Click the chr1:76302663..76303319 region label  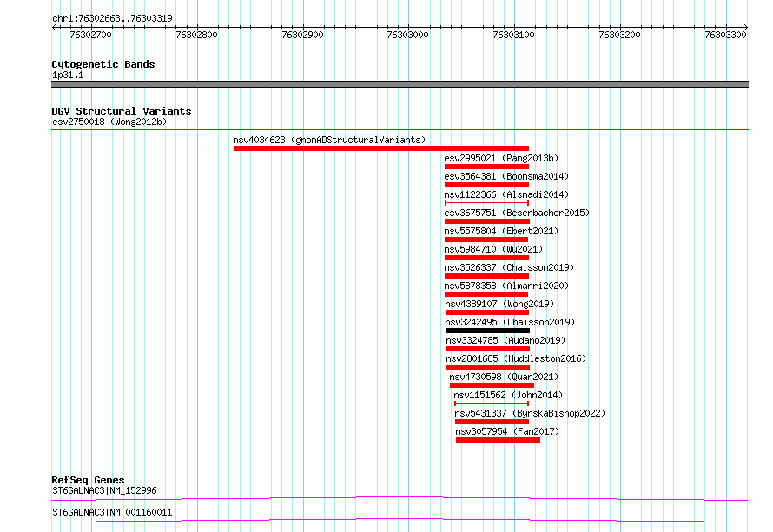(112, 18)
